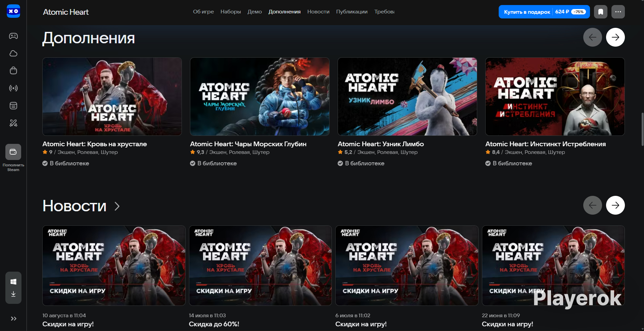Expand Новости section via chevron arrow
The image size is (644, 331).
pos(117,206)
